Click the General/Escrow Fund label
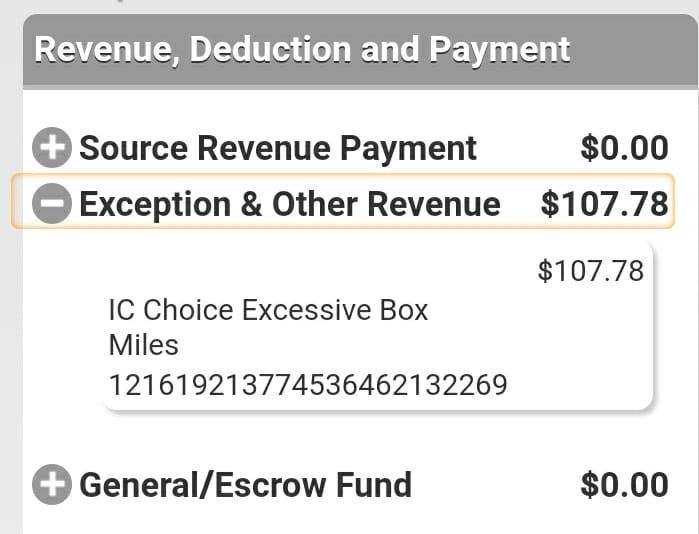 click(x=245, y=486)
